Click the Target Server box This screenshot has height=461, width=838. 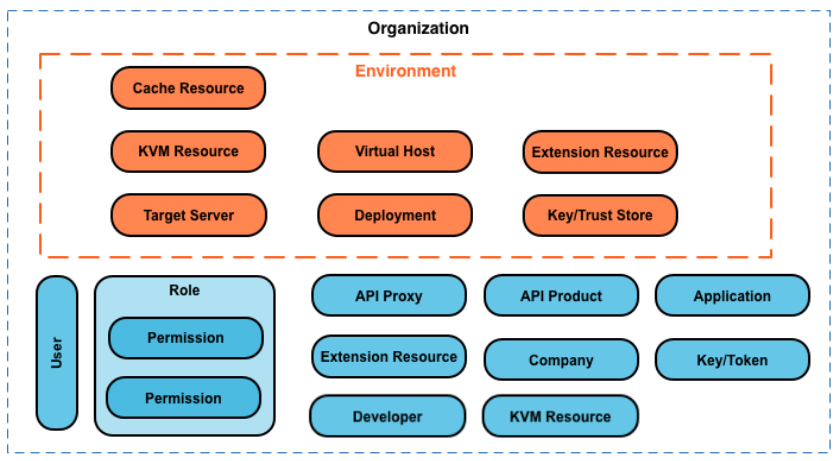coord(188,215)
